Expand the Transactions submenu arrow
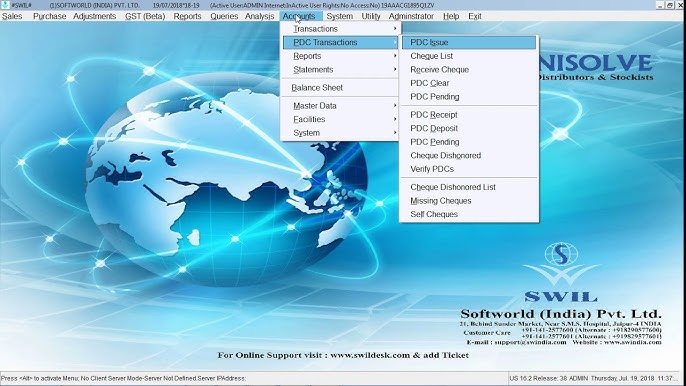This screenshot has height=386, width=686. [395, 29]
